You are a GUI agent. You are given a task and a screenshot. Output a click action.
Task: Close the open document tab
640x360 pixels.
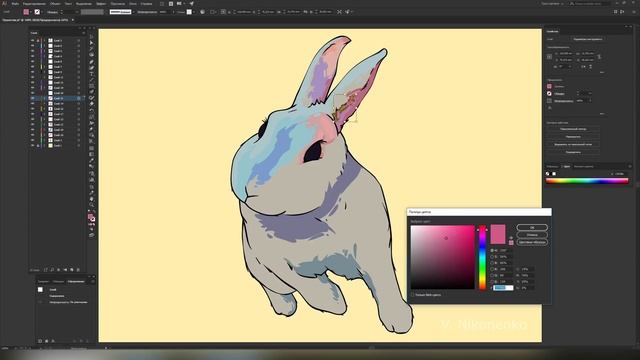tap(73, 20)
